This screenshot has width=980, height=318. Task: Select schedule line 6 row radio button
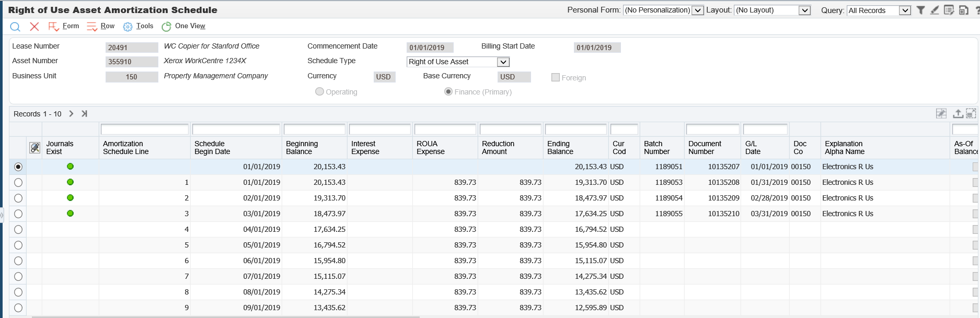pyautogui.click(x=18, y=261)
